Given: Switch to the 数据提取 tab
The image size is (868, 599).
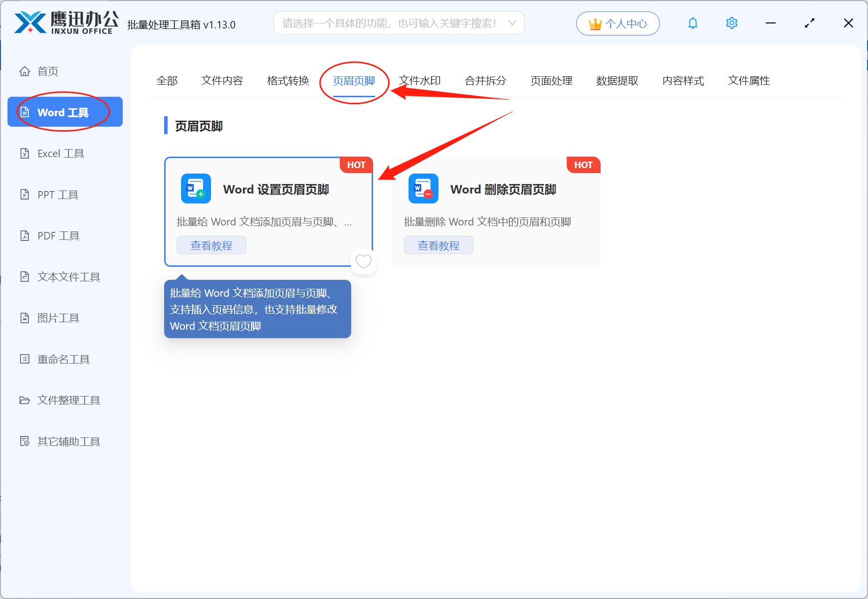Looking at the screenshot, I should 618,81.
